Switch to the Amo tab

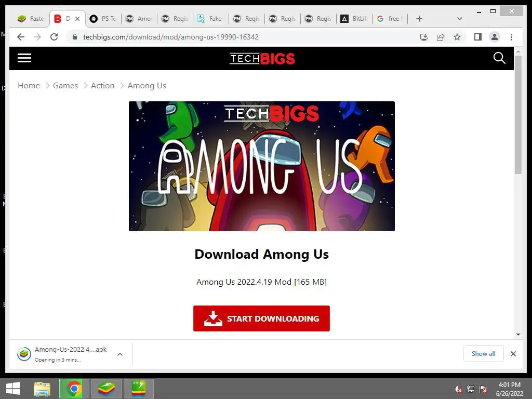[x=139, y=19]
